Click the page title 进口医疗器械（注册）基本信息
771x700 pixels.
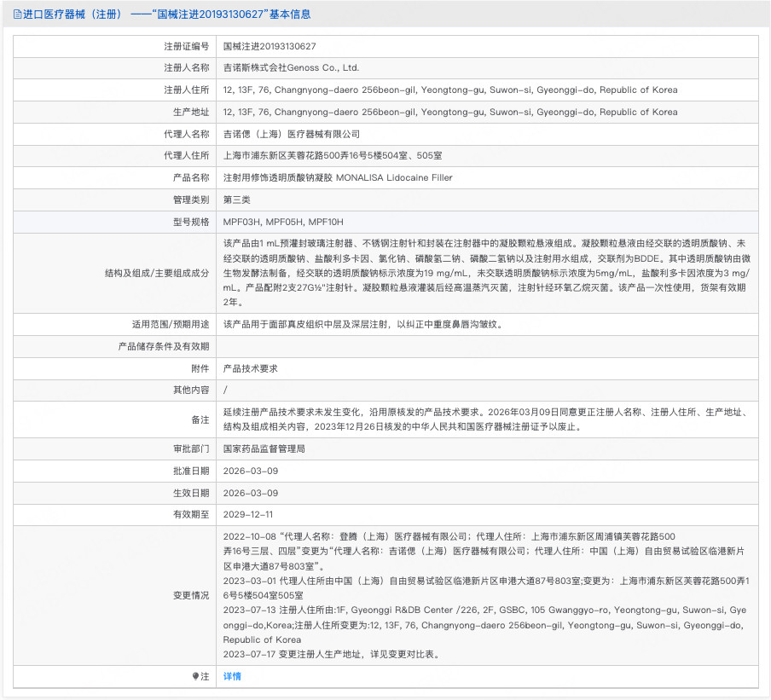pyautogui.click(x=166, y=14)
